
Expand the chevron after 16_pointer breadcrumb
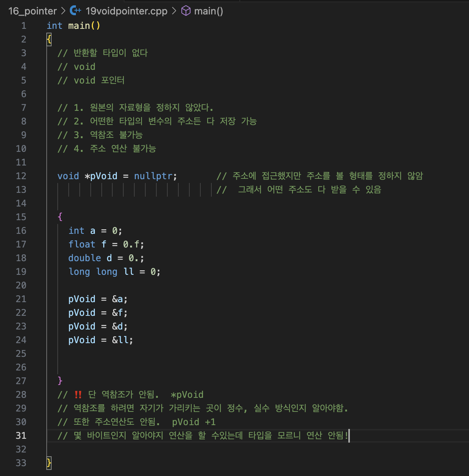click(x=63, y=11)
